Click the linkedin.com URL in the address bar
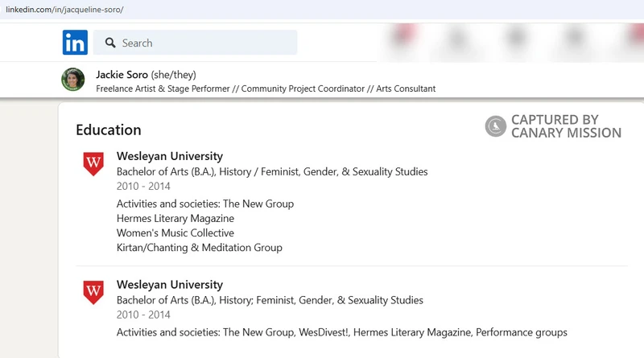This screenshot has height=358, width=644. pyautogui.click(x=64, y=10)
